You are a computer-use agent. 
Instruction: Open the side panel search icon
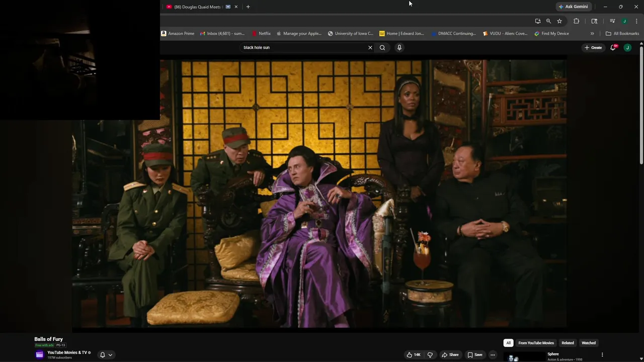point(594,21)
